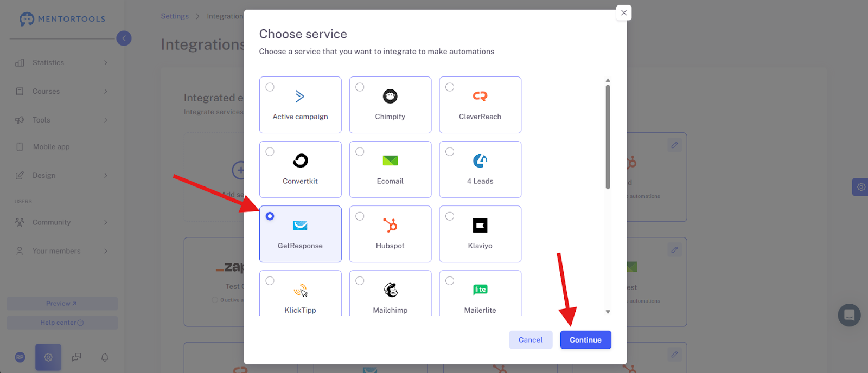Click the Continue button
Viewport: 868px width, 373px height.
pos(585,340)
